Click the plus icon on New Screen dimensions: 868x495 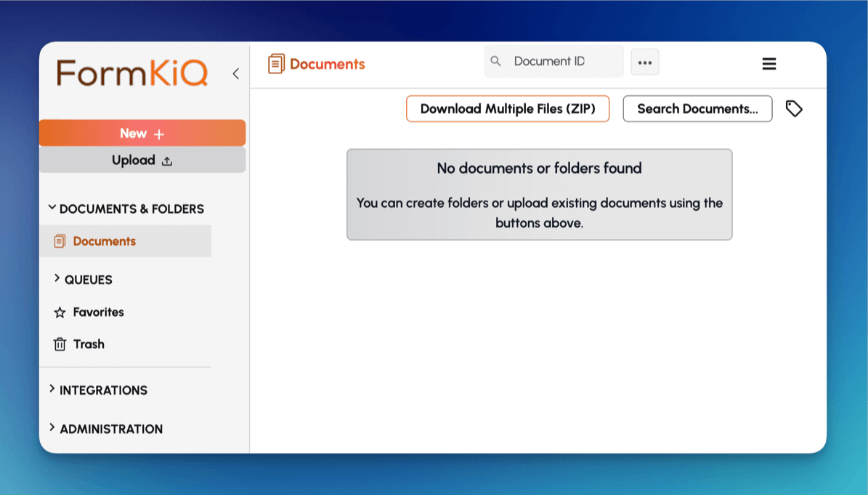tap(159, 134)
